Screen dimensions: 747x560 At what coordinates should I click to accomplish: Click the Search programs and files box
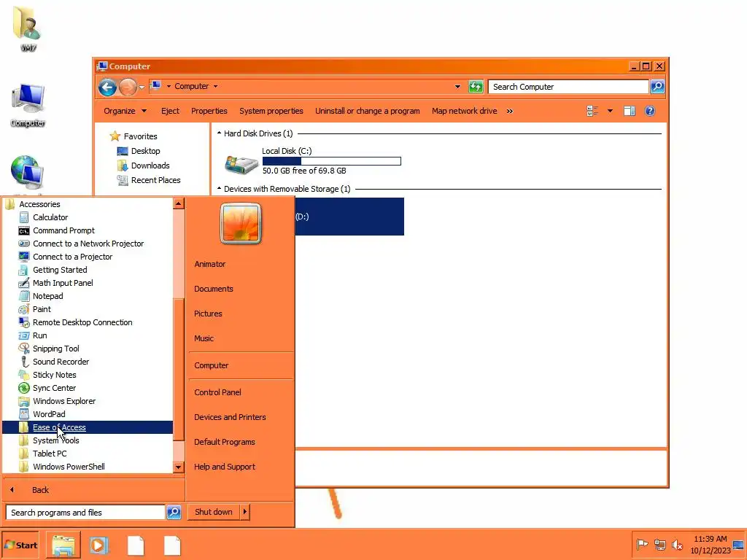point(86,513)
